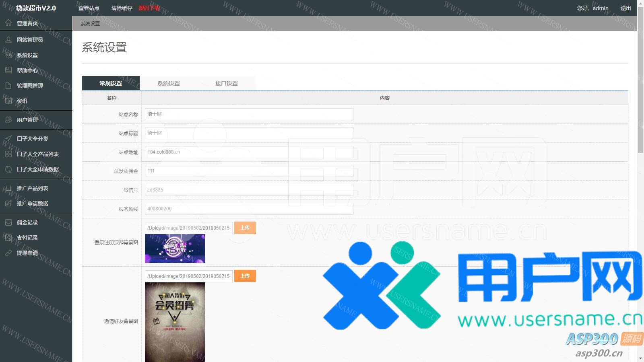Click the home icon beside 管理首页

8,23
